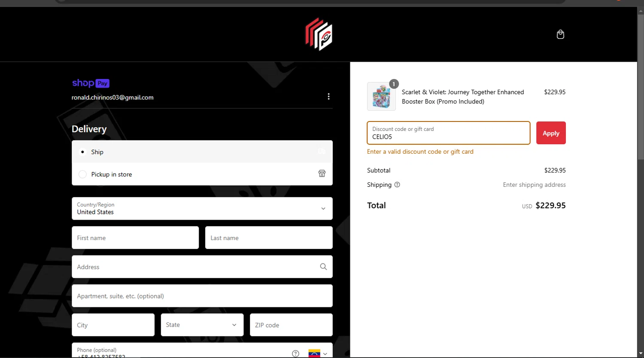The width and height of the screenshot is (644, 358).
Task: Click the 'Enter shipping address' text
Action: 535,185
